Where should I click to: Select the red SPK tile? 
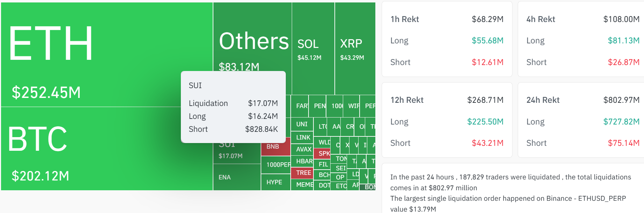[322, 154]
